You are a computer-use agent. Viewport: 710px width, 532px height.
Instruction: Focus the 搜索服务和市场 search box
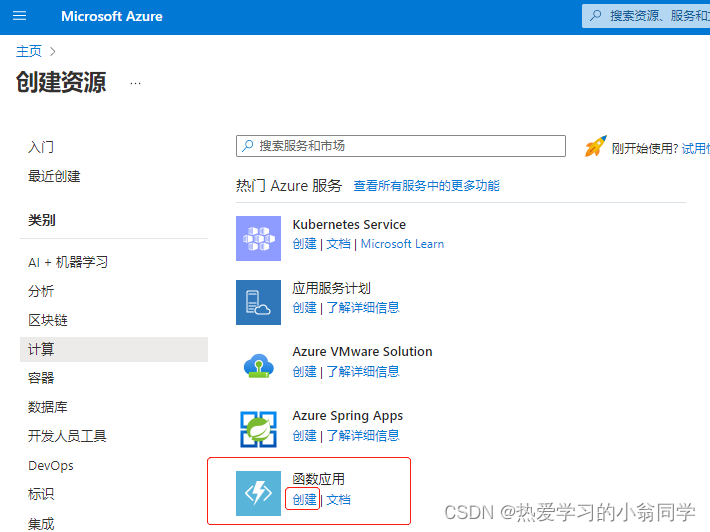click(401, 146)
